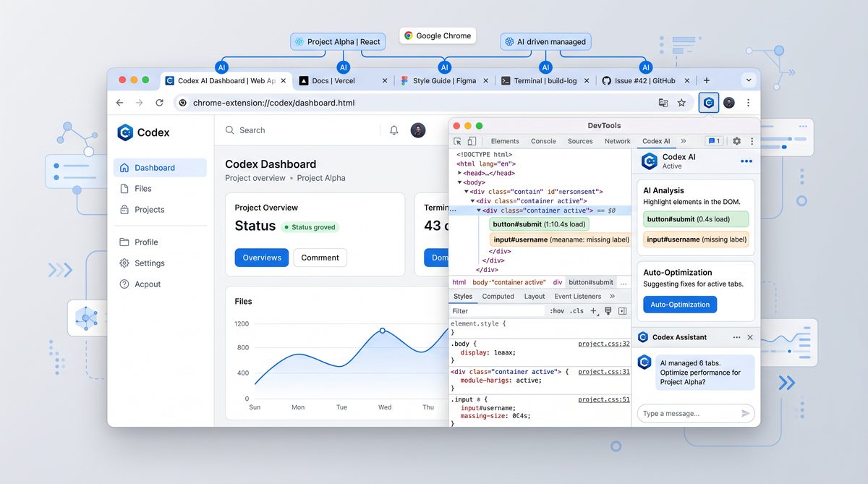
Task: Click the html breadcrumb in DevTools
Action: [x=459, y=282]
